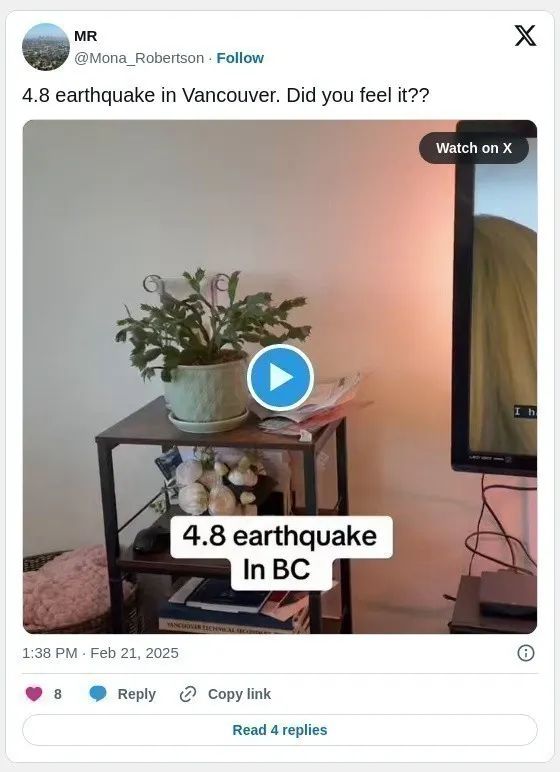
Task: Like the tweet with heart icon
Action: click(34, 694)
